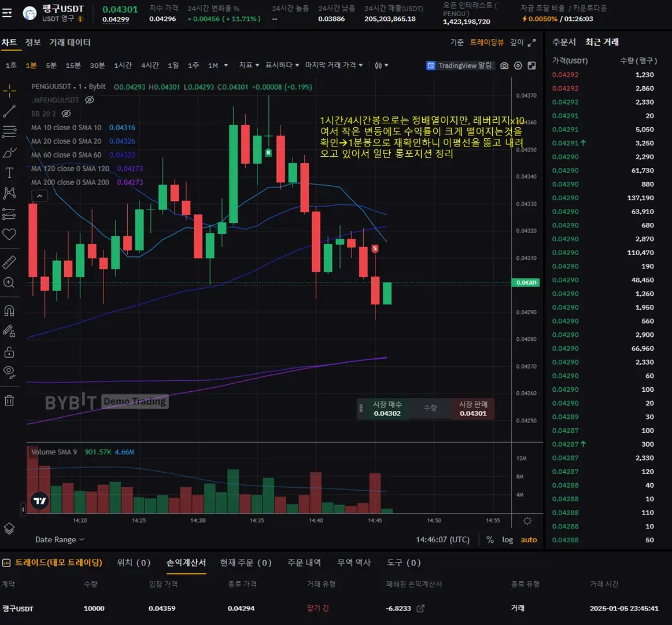Screen dimensions: 672x625
Task: Toggle lock all drawing tools
Action: [9, 352]
